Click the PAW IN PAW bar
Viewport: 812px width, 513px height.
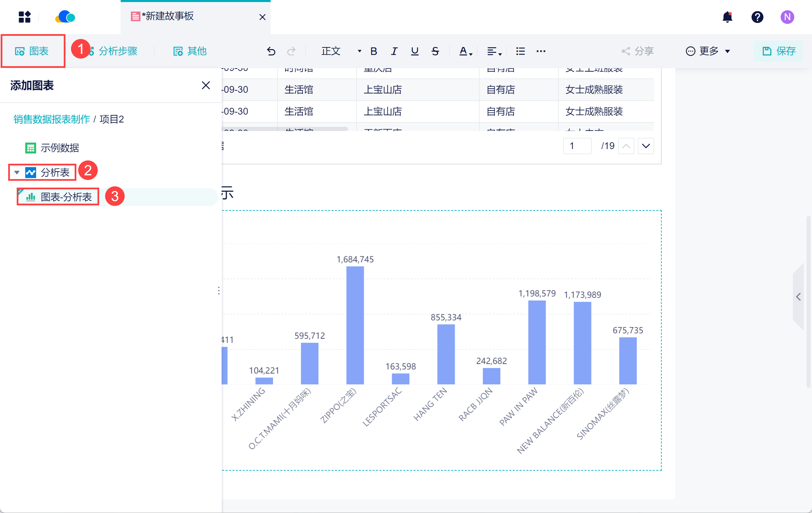pos(537,342)
